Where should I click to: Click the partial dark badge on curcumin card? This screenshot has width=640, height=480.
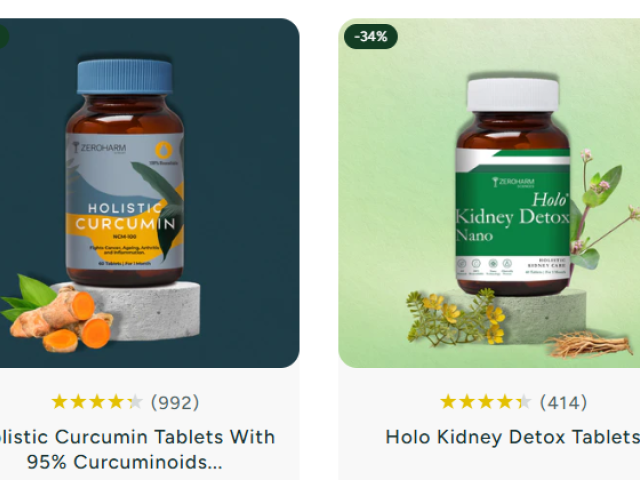[x=4, y=36]
